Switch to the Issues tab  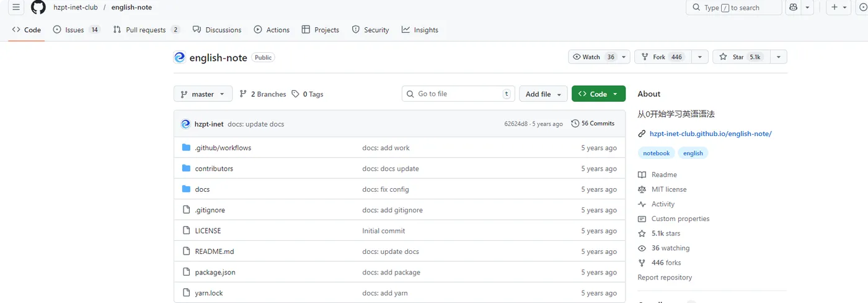[76, 30]
